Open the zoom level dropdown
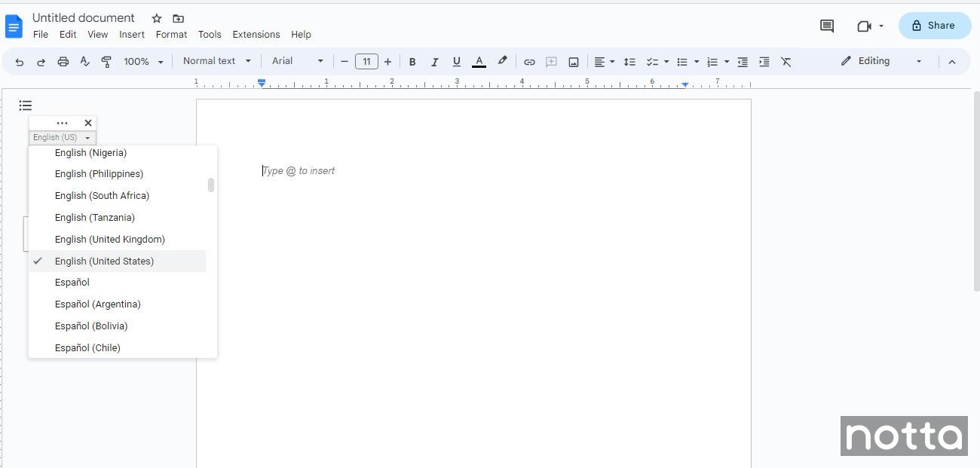 [142, 61]
